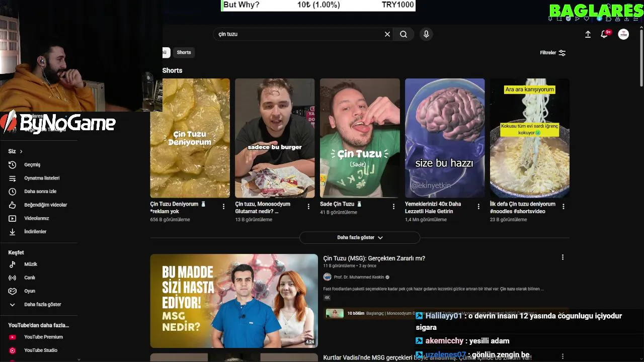Image resolution: width=644 pixels, height=362 pixels.
Task: Open options menu for Yemeklerinizi 40x short
Action: click(478, 207)
